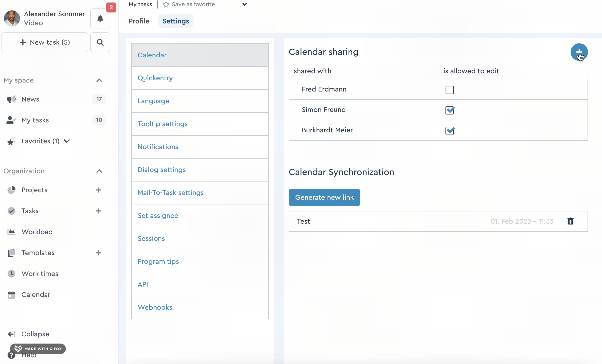Click the My tasks breadcrumb
602x364 pixels.
140,4
